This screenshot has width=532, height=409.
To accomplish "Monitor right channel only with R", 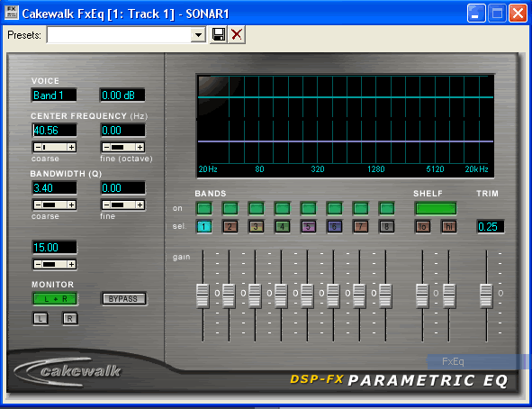I will (x=70, y=318).
